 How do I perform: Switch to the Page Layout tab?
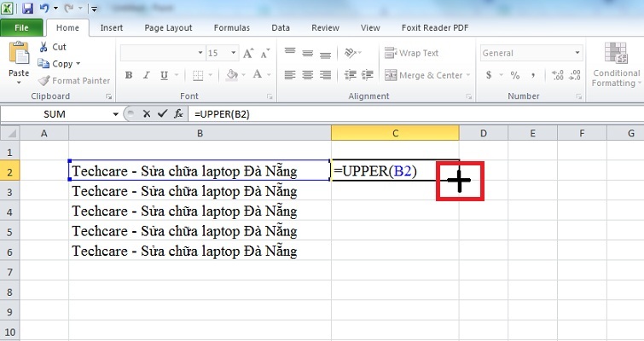click(168, 27)
